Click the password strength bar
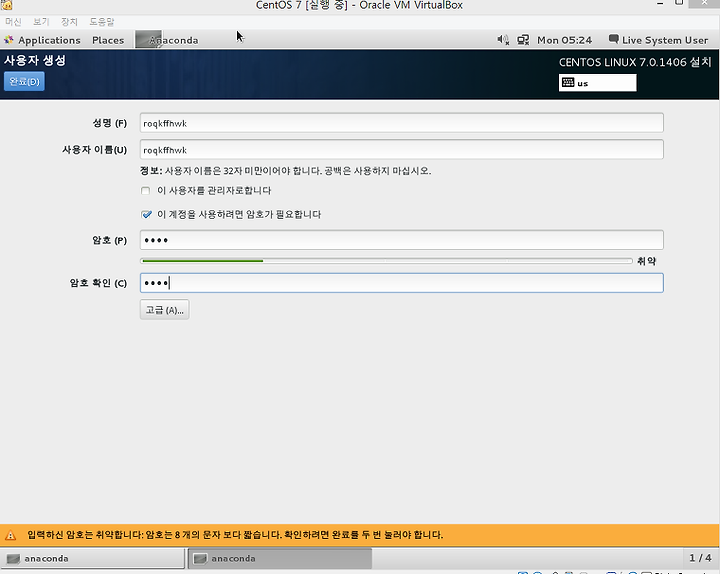 point(386,261)
